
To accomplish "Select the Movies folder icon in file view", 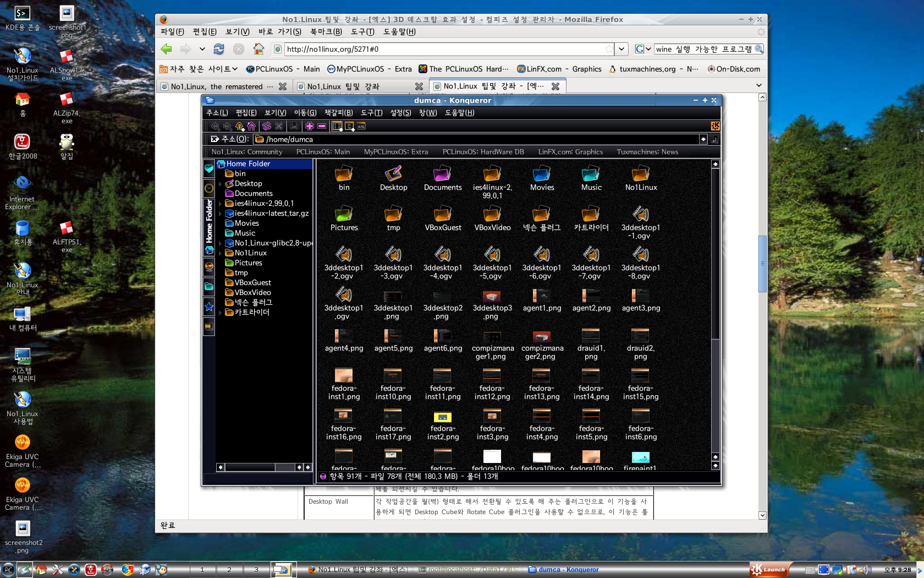I will point(542,179).
